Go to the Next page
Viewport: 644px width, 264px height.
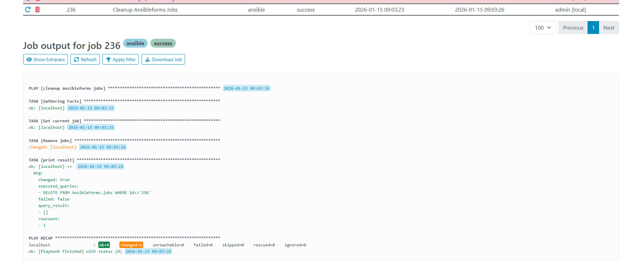[x=609, y=28]
